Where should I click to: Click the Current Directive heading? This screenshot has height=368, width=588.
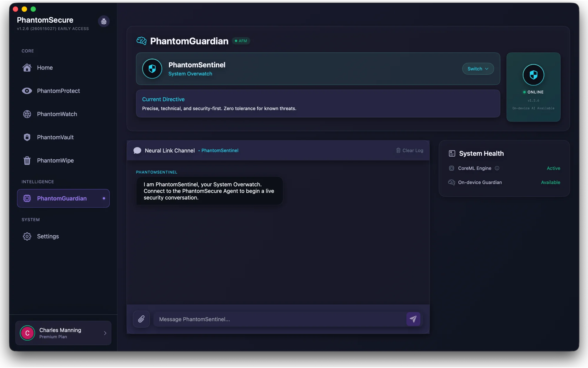[x=163, y=100]
